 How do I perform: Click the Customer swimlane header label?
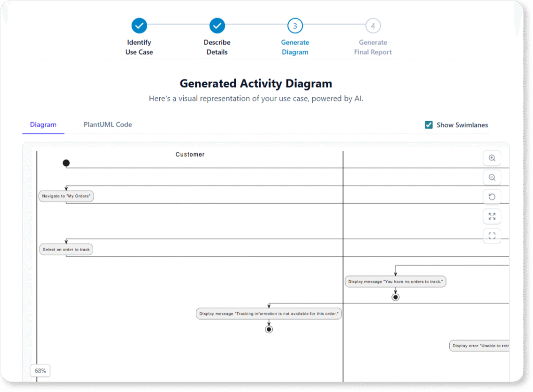pyautogui.click(x=190, y=154)
